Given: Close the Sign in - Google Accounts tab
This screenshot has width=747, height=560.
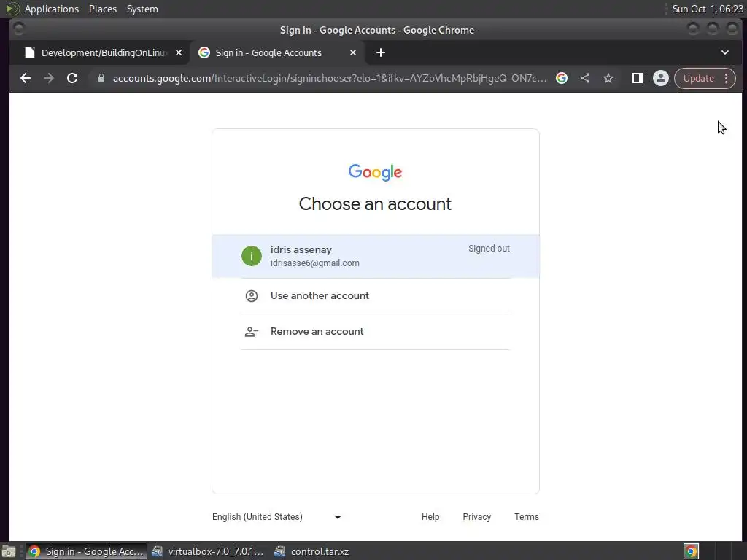Looking at the screenshot, I should (353, 52).
